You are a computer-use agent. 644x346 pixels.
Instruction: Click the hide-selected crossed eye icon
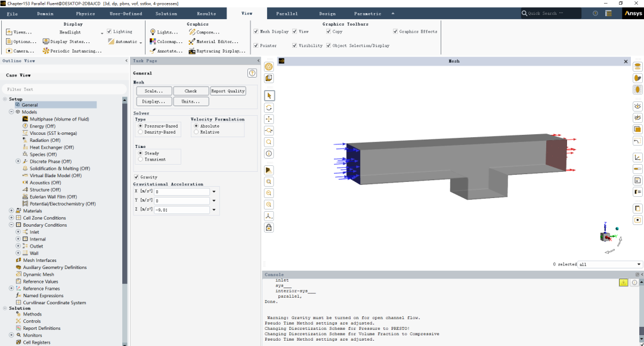[x=637, y=118]
